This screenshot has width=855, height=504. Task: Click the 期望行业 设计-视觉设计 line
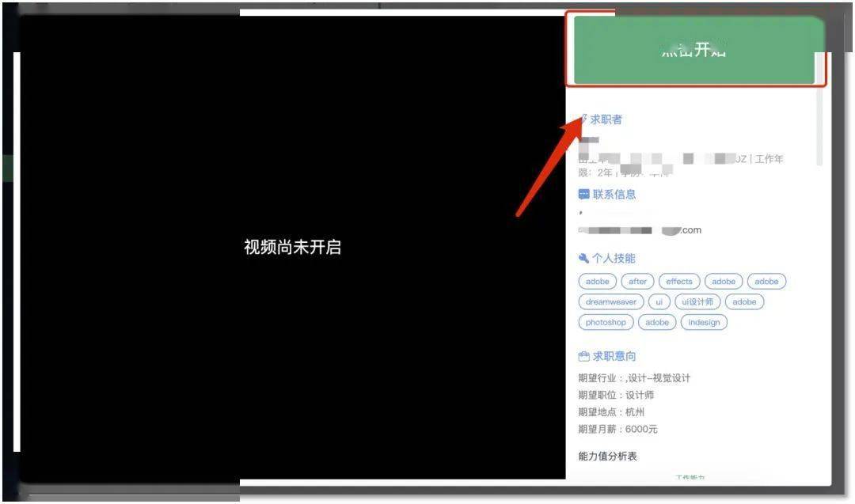click(x=634, y=378)
